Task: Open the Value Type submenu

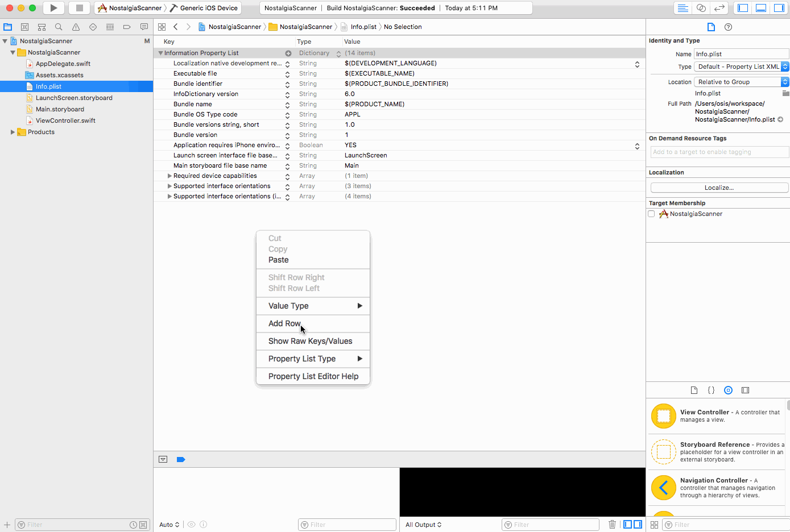Action: point(313,306)
